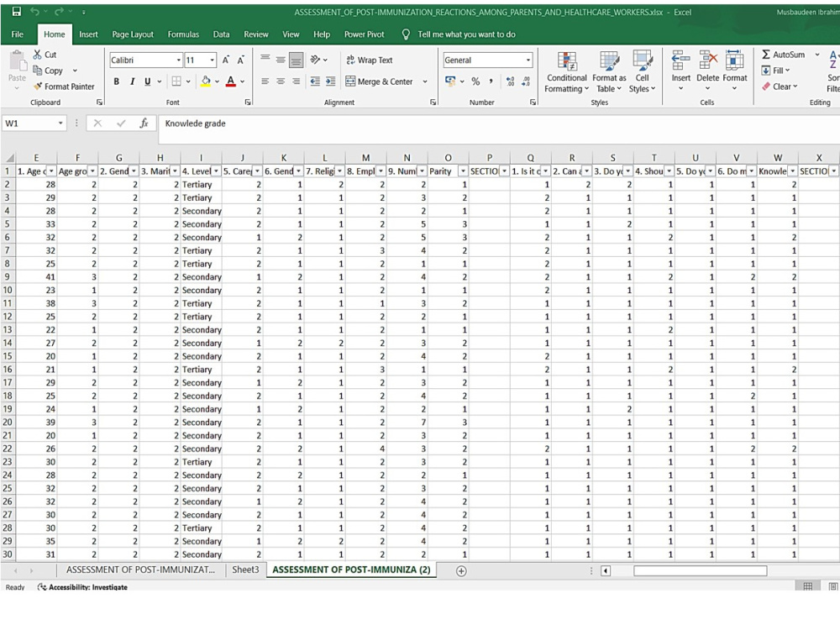Screen dimensions: 840x630
Task: Click the Insert Function fx icon
Action: pyautogui.click(x=144, y=123)
